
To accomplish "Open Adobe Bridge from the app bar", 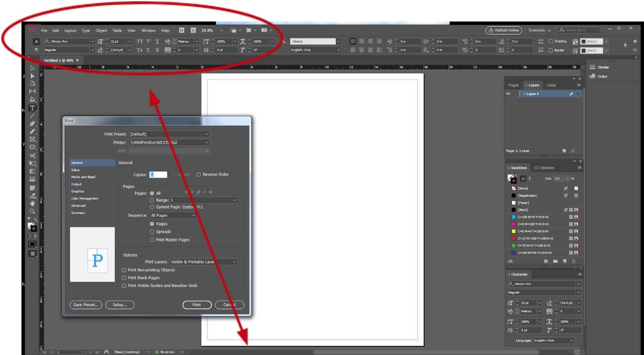I will click(181, 30).
